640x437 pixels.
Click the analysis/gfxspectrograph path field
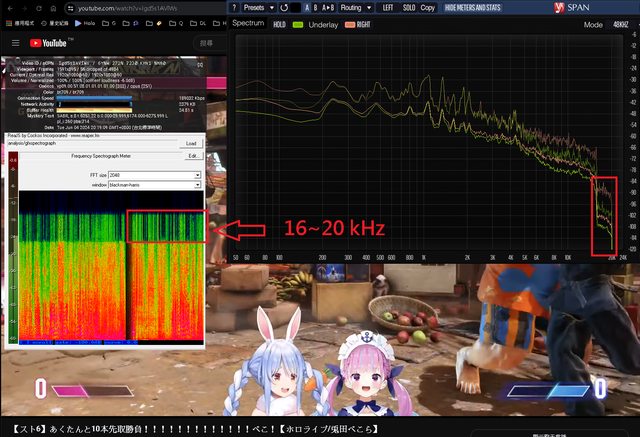point(92,144)
